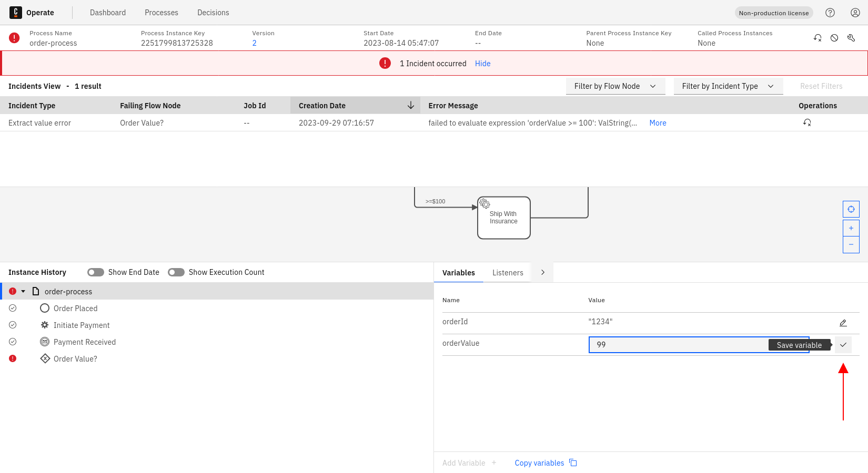Screen dimensions: 868x473
Task: Click the help question mark icon
Action: pos(830,13)
